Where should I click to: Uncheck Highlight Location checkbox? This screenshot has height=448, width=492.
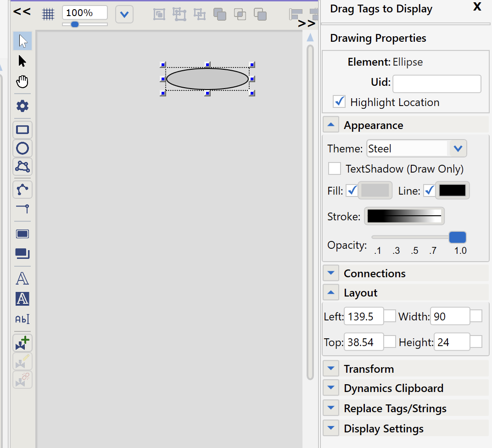(x=340, y=101)
